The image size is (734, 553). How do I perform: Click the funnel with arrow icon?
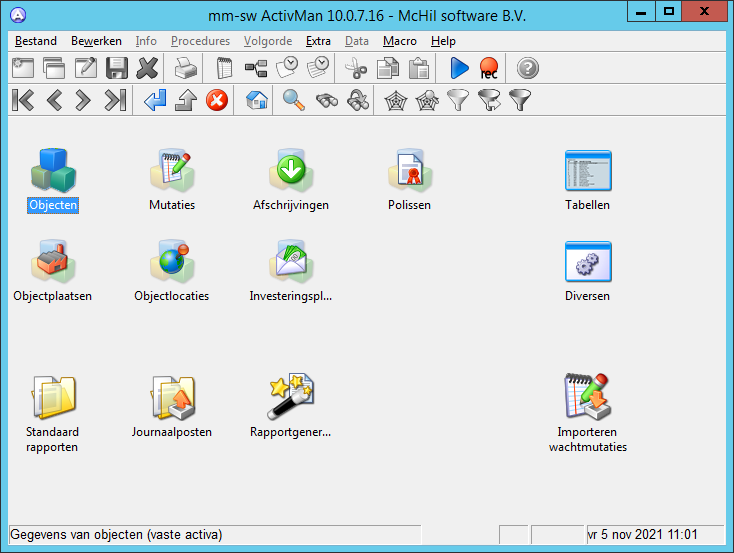489,100
